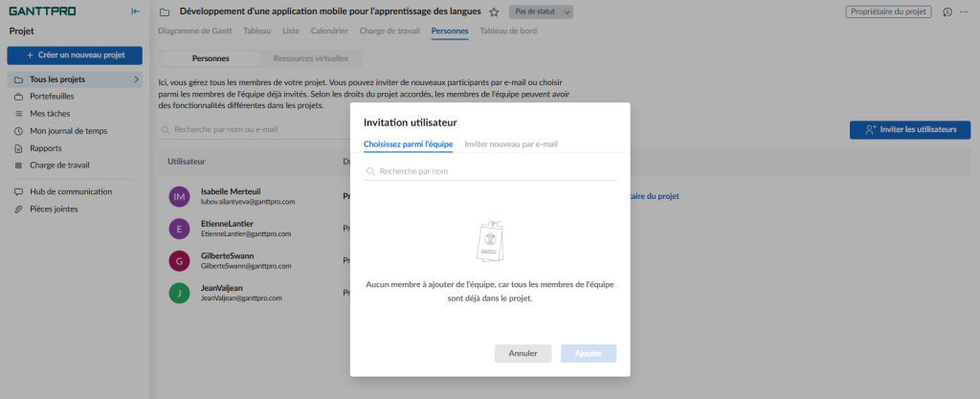Open project history clock icon

[x=947, y=11]
